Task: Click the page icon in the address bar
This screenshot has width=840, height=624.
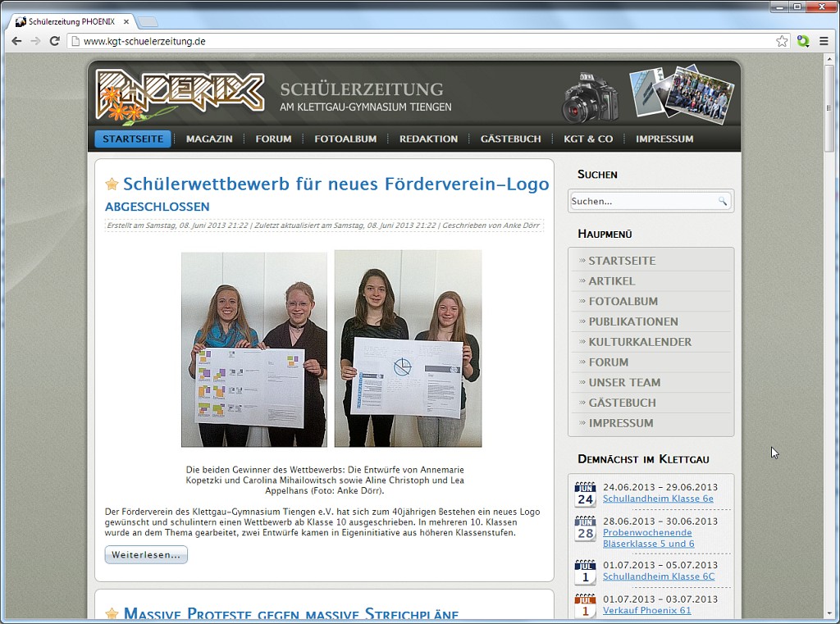Action: coord(75,41)
